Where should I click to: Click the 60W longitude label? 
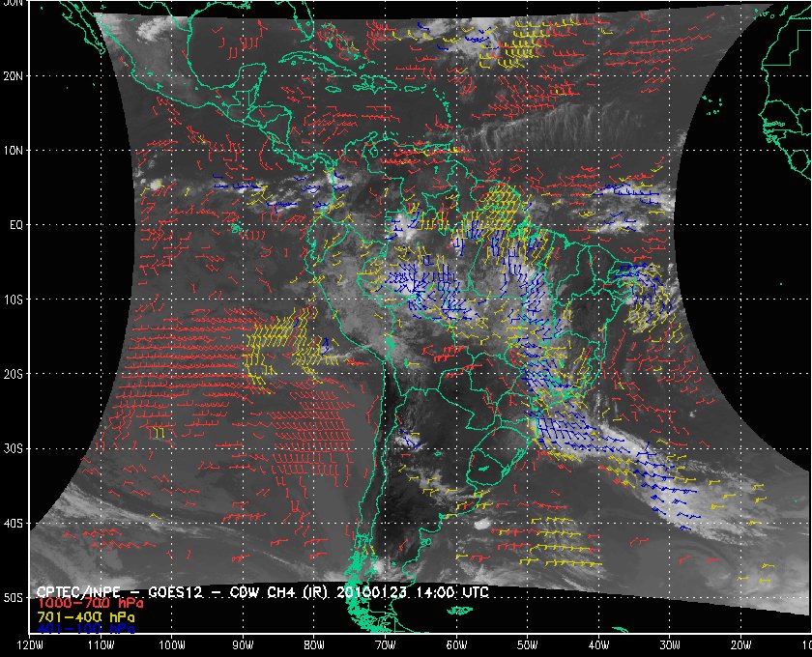(x=456, y=645)
